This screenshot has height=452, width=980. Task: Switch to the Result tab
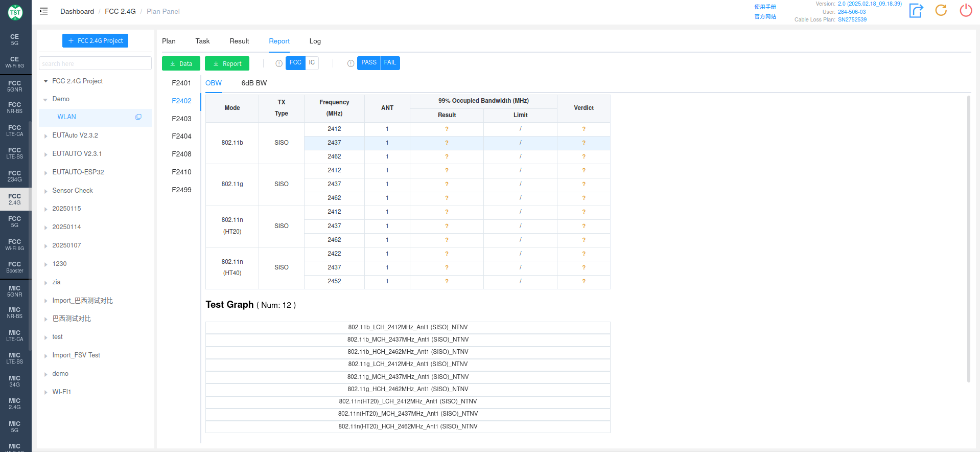239,41
